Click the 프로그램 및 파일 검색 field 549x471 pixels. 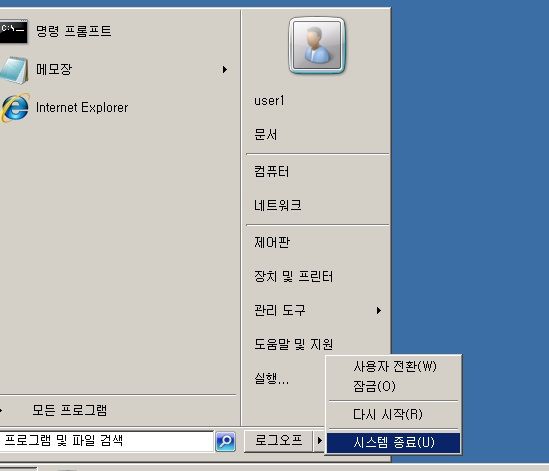point(106,441)
